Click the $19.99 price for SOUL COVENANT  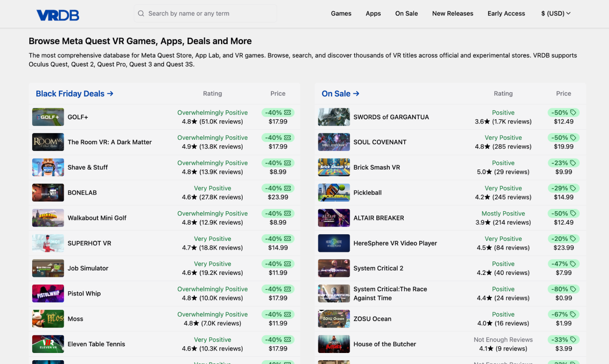563,147
